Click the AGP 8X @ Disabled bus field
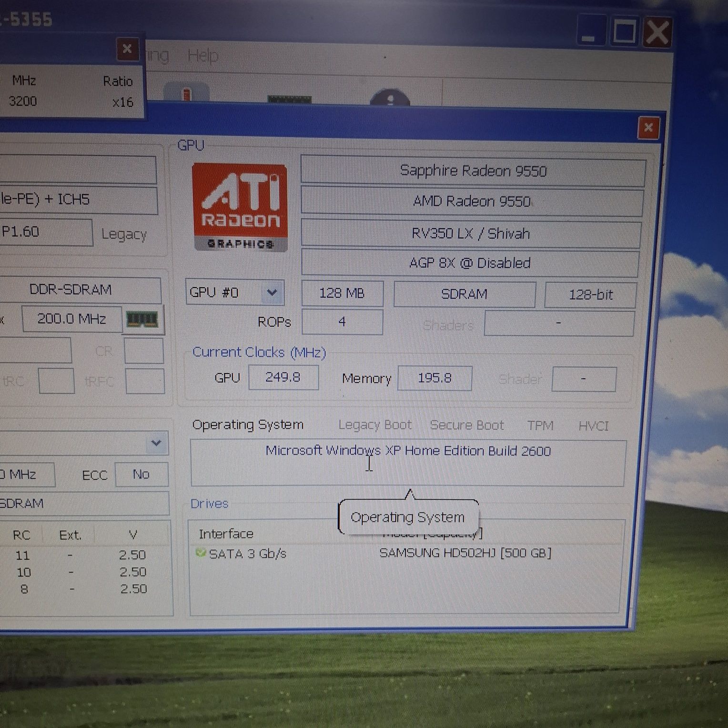This screenshot has width=728, height=728. tap(470, 263)
